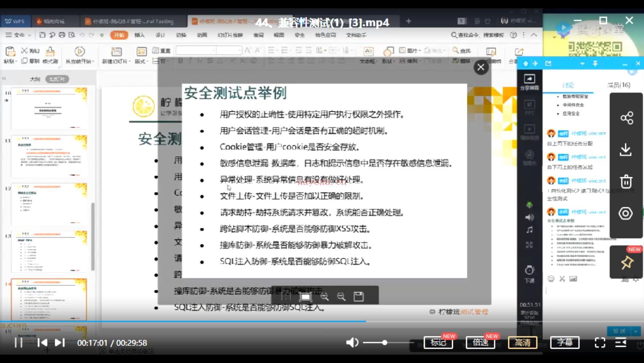Adjust the volume slider knob
This screenshot has height=363, width=644.
384,343
